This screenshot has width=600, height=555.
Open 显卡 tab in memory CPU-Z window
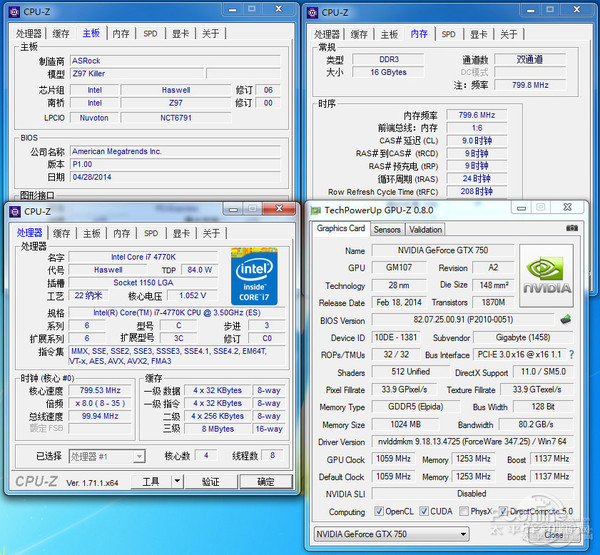(479, 34)
